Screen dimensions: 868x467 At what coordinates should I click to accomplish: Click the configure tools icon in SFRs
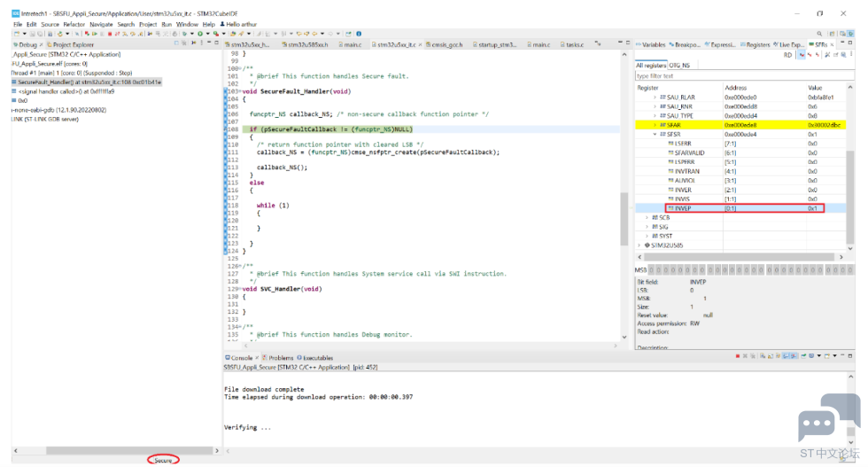click(827, 55)
